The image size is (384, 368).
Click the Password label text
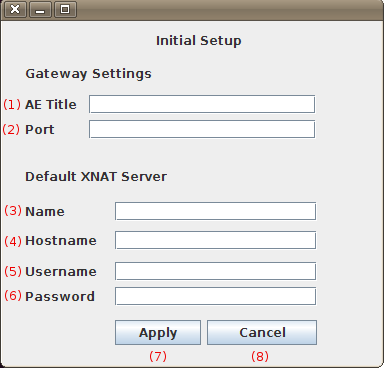(x=60, y=297)
